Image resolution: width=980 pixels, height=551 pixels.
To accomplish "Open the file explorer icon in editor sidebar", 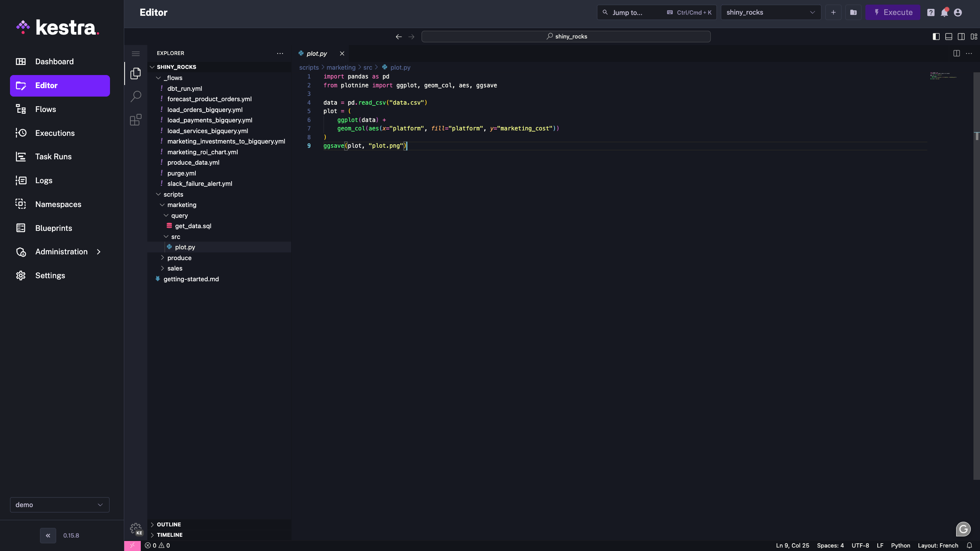I will [x=136, y=73].
